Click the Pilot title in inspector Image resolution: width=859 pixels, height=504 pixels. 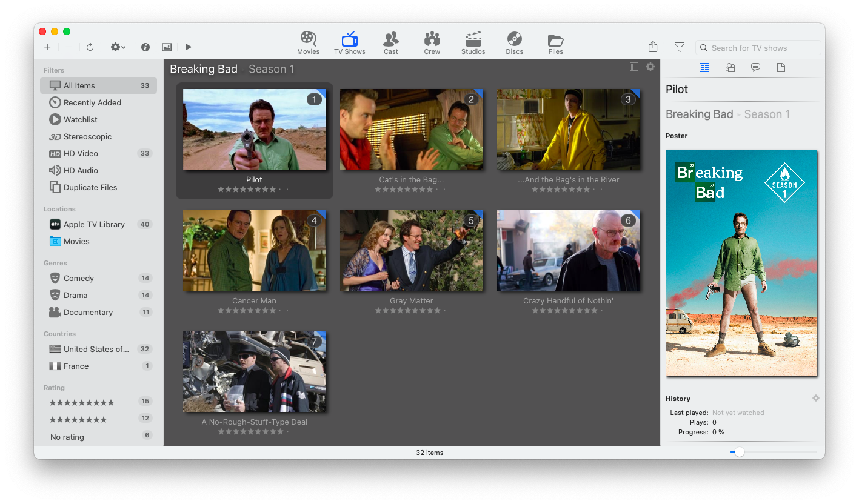677,90
